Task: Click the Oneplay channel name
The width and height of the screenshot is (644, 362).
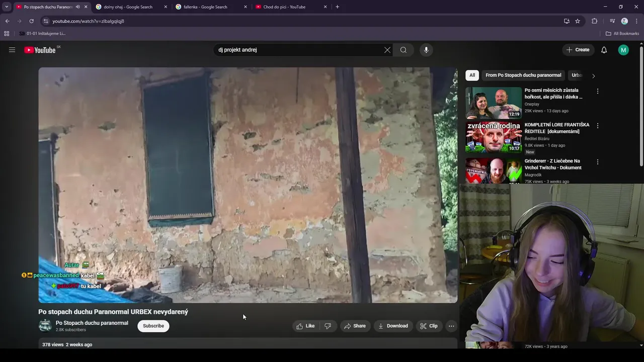Action: (x=532, y=104)
